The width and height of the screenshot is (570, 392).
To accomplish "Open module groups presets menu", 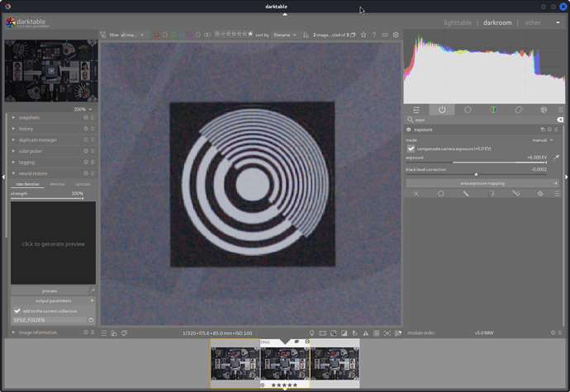I will pos(561,110).
